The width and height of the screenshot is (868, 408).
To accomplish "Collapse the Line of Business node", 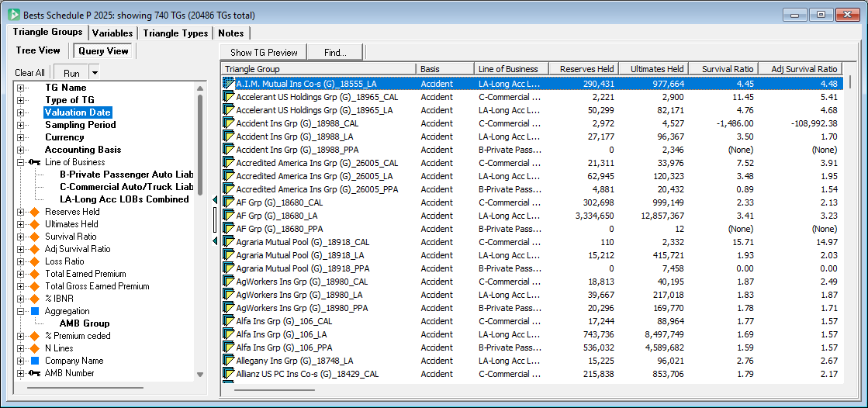I will tap(21, 162).
